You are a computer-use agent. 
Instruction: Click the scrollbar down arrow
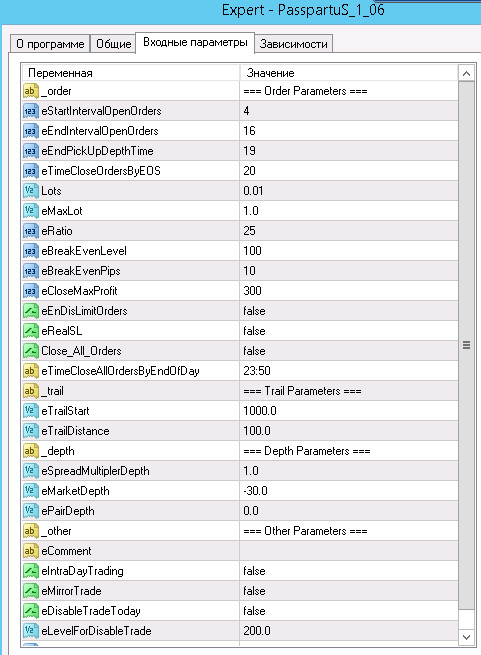(466, 637)
